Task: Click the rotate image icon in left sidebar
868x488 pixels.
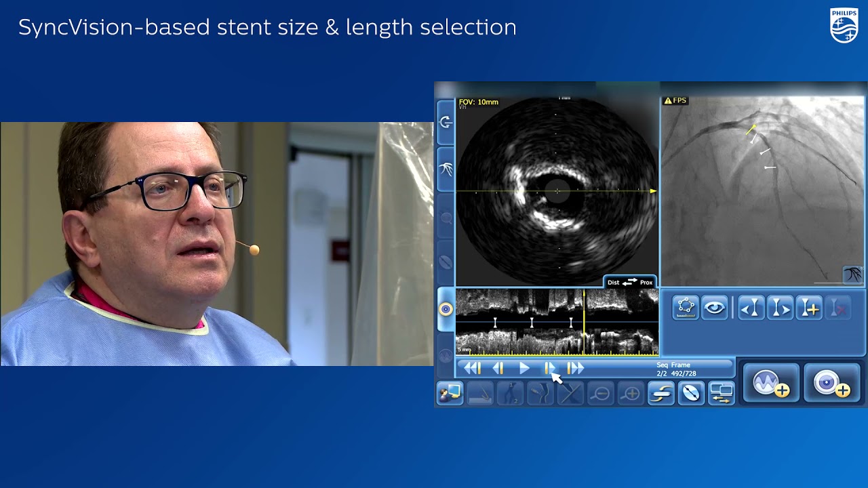Action: 446,123
